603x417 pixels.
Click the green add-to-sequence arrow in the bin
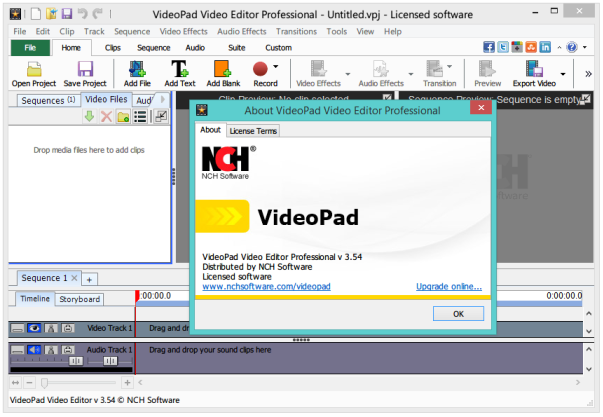(x=90, y=116)
